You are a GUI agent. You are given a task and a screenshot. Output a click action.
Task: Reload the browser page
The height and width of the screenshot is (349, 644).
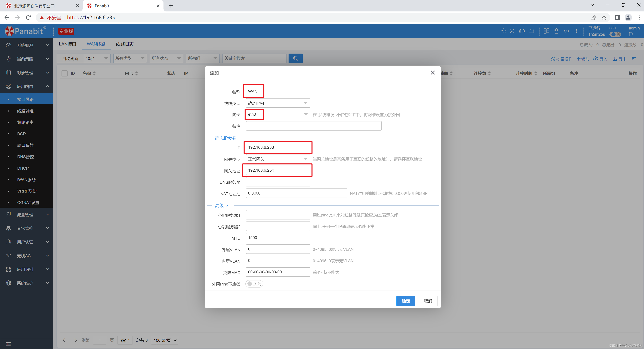(28, 18)
